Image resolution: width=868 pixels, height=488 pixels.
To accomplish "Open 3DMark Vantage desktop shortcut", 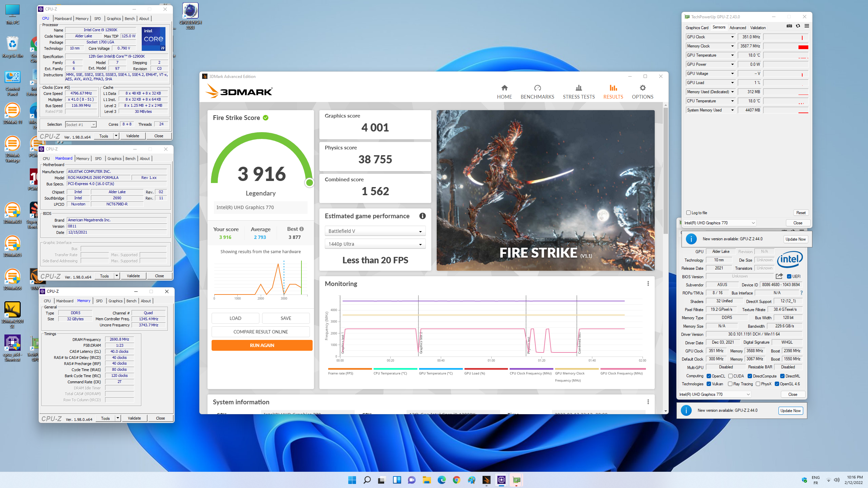I will pyautogui.click(x=12, y=149).
